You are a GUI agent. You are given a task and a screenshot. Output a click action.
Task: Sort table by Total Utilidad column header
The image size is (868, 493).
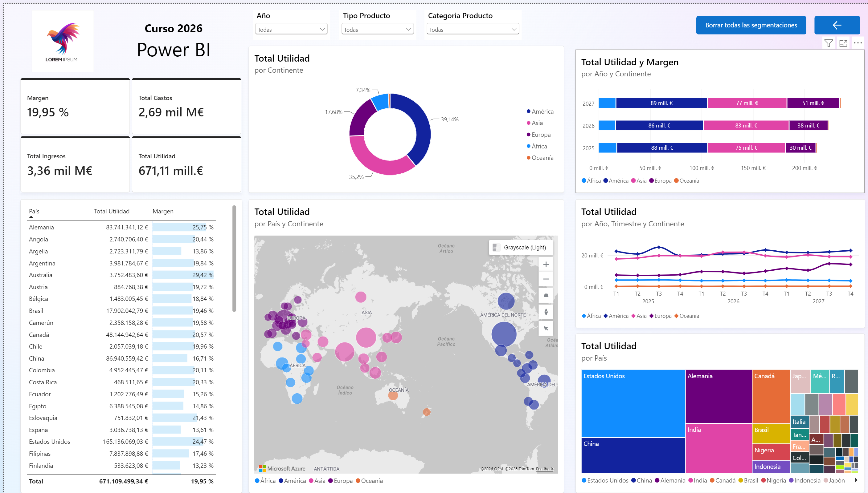click(x=112, y=211)
